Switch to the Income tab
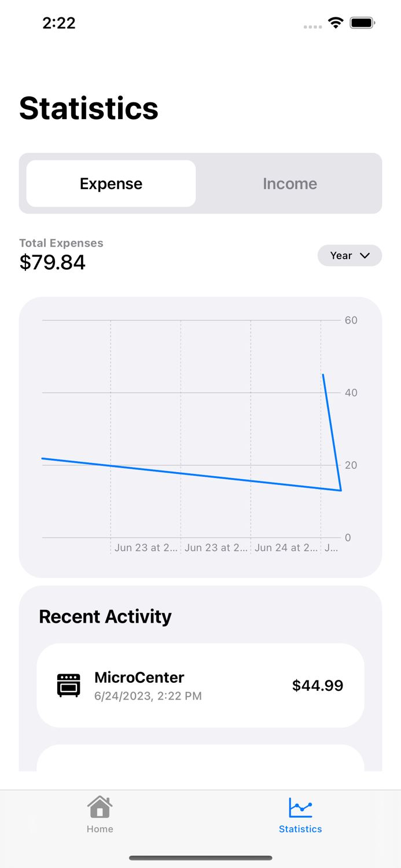 290,183
